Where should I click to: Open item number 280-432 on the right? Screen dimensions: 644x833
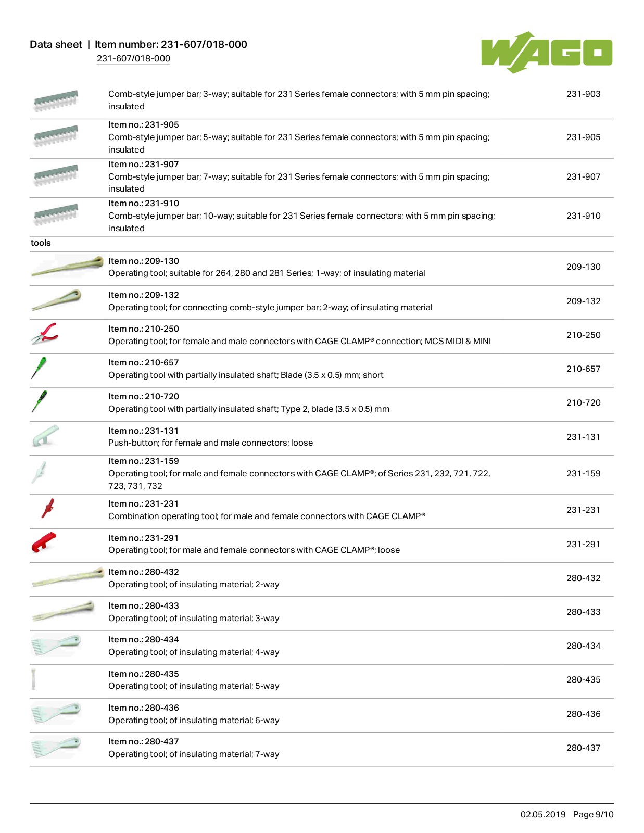coord(583,578)
